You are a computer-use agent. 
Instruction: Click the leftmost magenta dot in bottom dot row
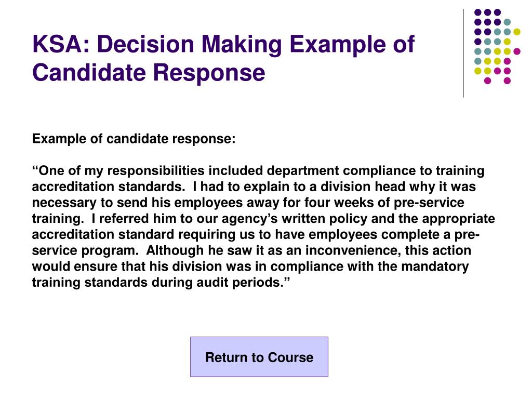(x=487, y=81)
